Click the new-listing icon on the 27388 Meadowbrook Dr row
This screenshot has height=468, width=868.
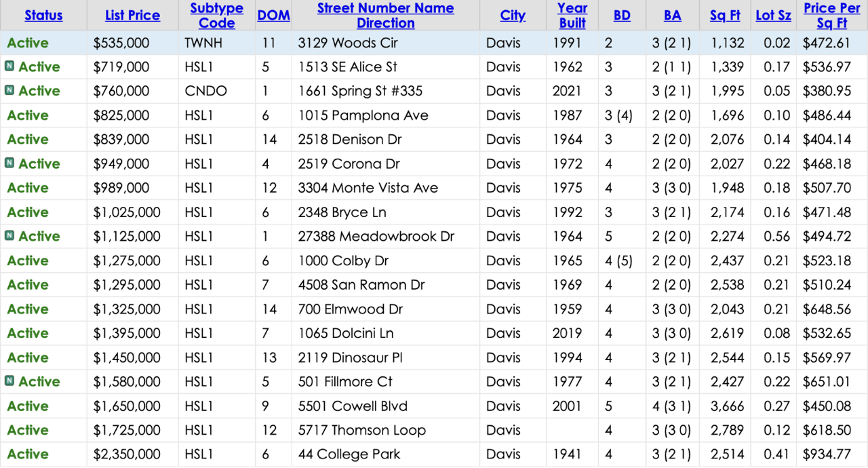[9, 235]
